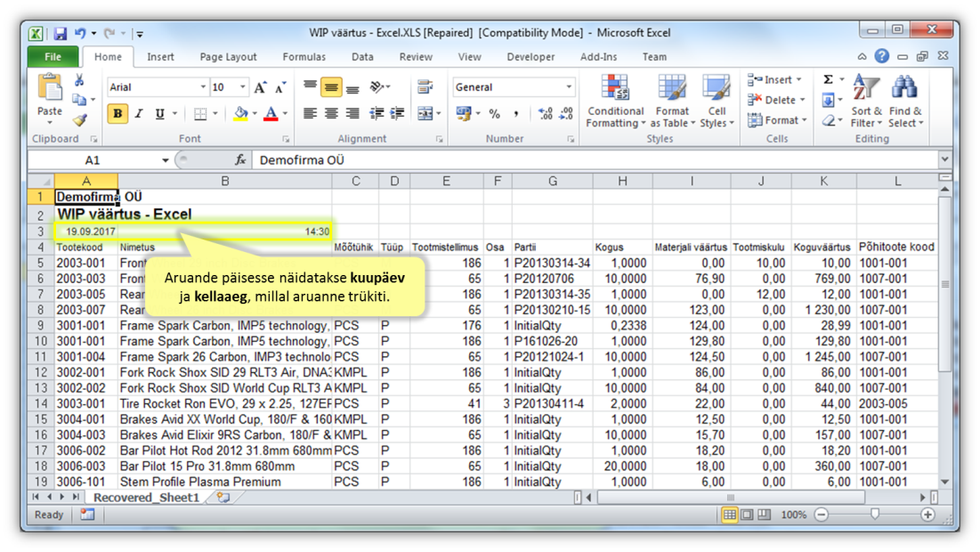Click the Save icon in quick access toolbar
The image size is (980, 552).
pos(60,34)
